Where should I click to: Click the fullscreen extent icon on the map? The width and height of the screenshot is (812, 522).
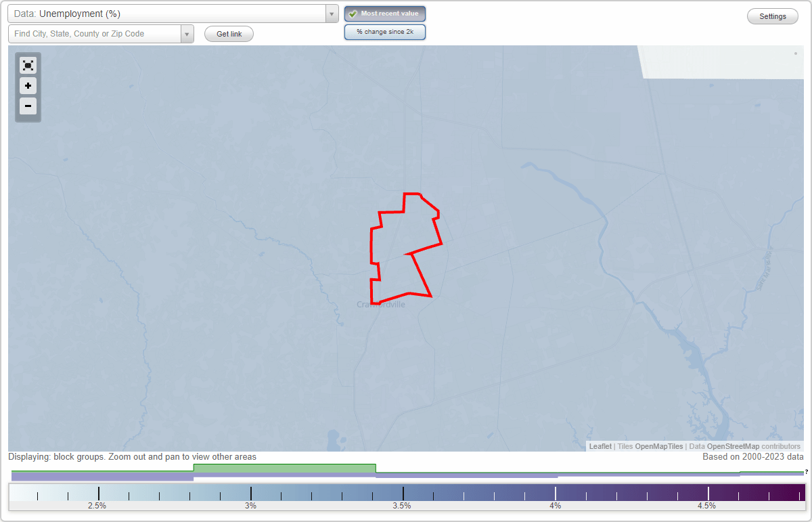(x=28, y=65)
